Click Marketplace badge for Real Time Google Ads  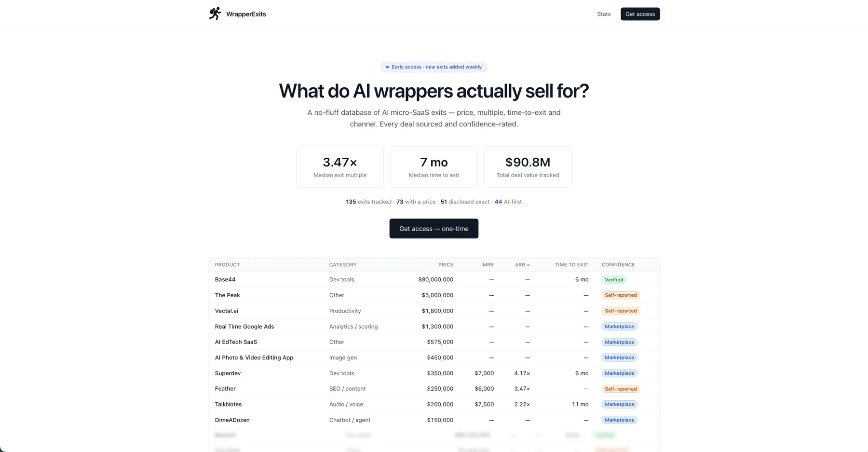(x=619, y=327)
